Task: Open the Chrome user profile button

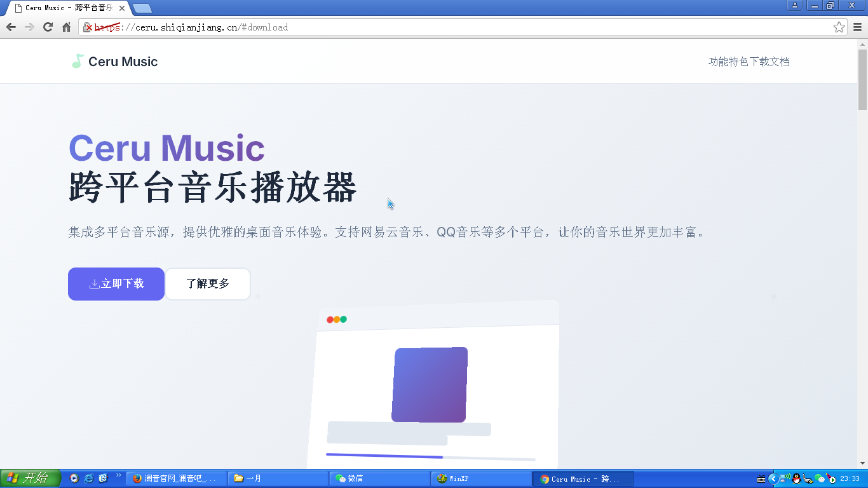Action: coord(795,6)
